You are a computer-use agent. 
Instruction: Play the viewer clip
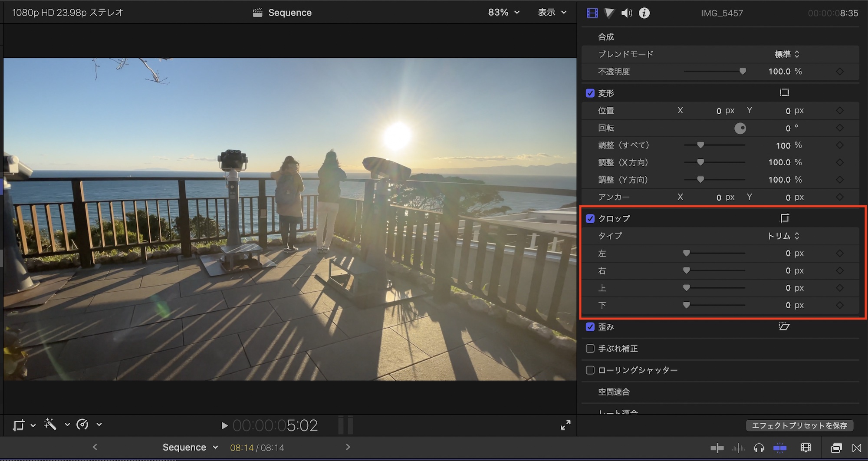point(224,425)
